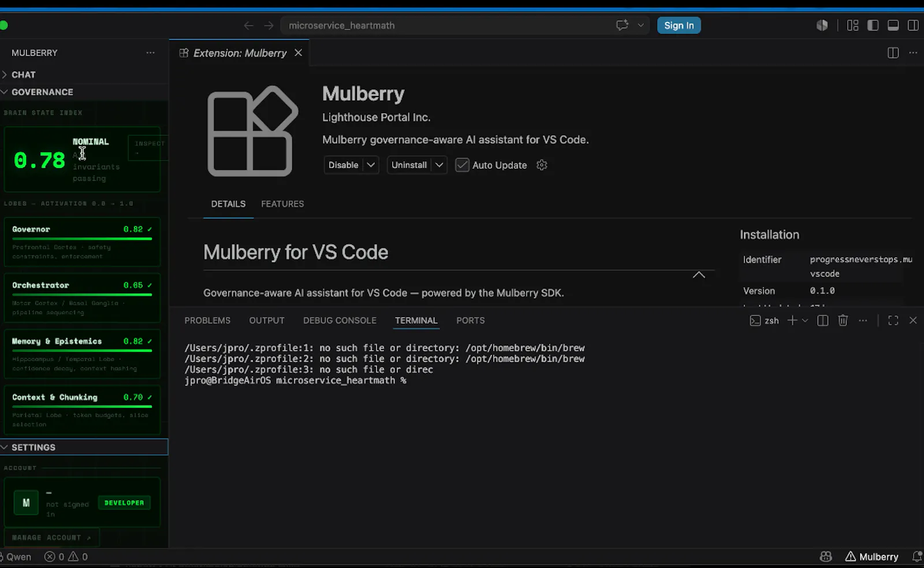Select the Extension: Mulberry editor tab
The height and width of the screenshot is (568, 924).
point(240,53)
